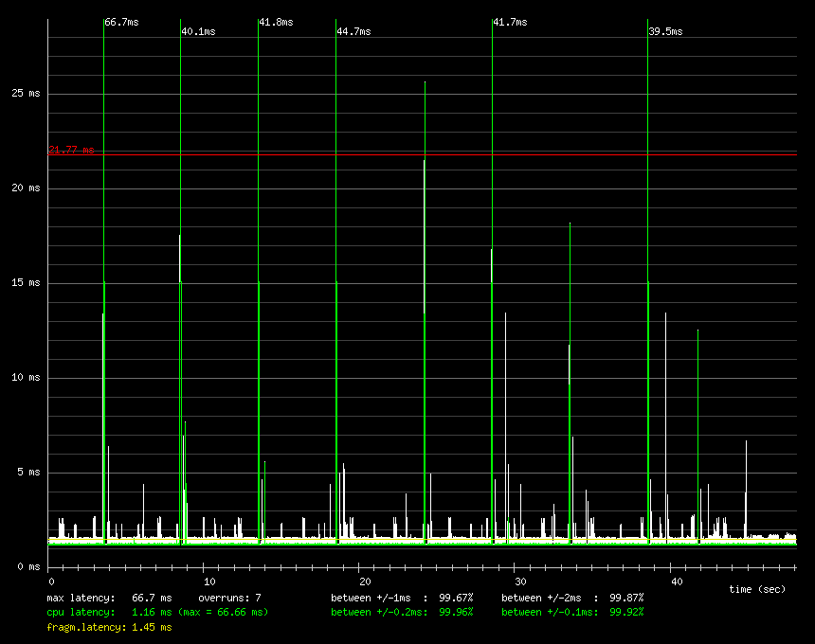Click the 66.7ms peak label
The width and height of the screenshot is (815, 644).
pos(121,23)
